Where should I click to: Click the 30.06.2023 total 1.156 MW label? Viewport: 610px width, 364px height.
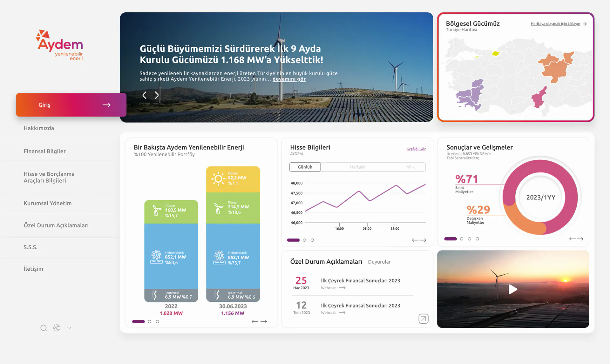pyautogui.click(x=233, y=313)
